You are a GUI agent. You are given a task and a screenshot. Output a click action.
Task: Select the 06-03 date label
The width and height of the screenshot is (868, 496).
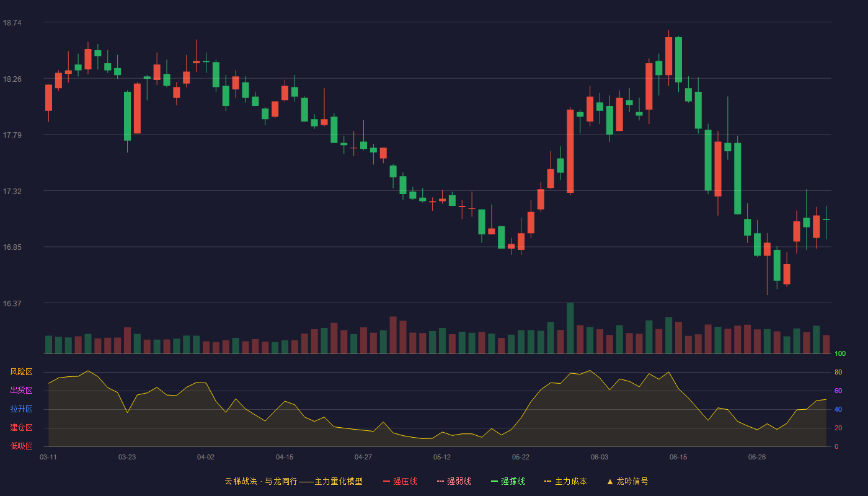pos(600,457)
